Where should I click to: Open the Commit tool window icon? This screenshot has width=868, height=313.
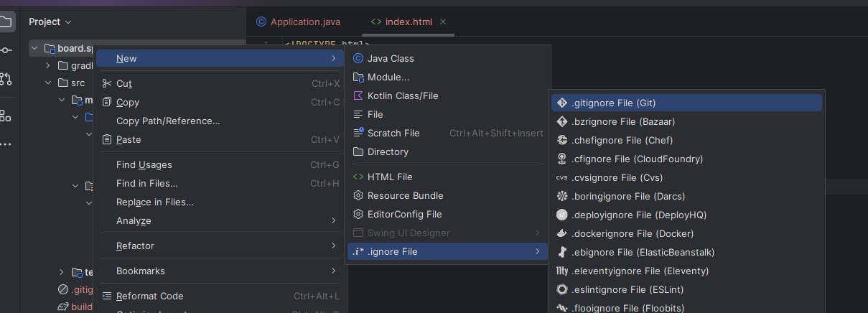6,50
